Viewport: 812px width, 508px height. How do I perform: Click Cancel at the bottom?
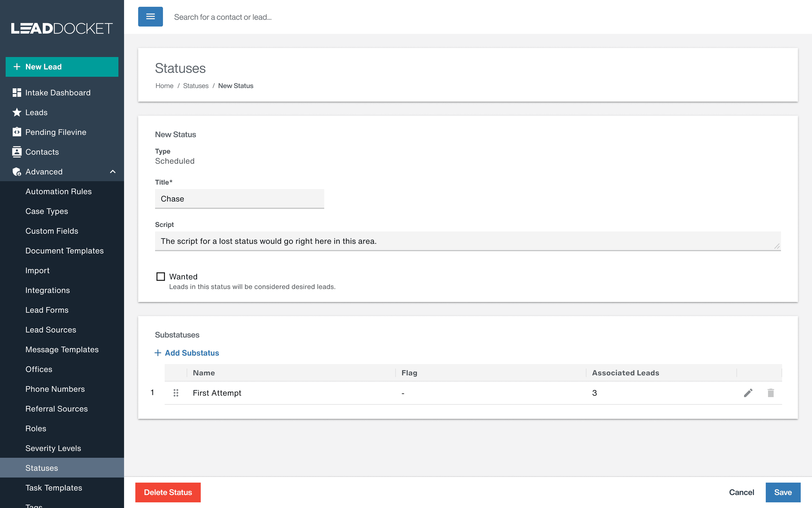742,492
